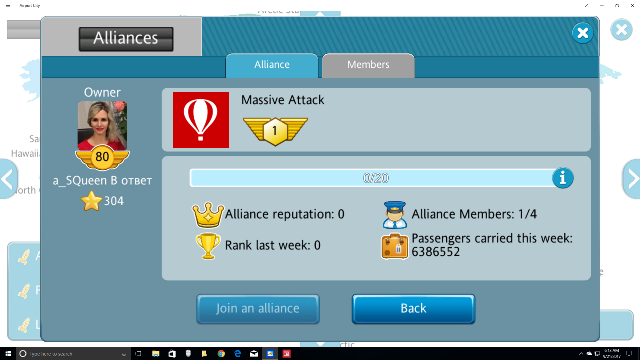Click the Back button

click(x=413, y=309)
